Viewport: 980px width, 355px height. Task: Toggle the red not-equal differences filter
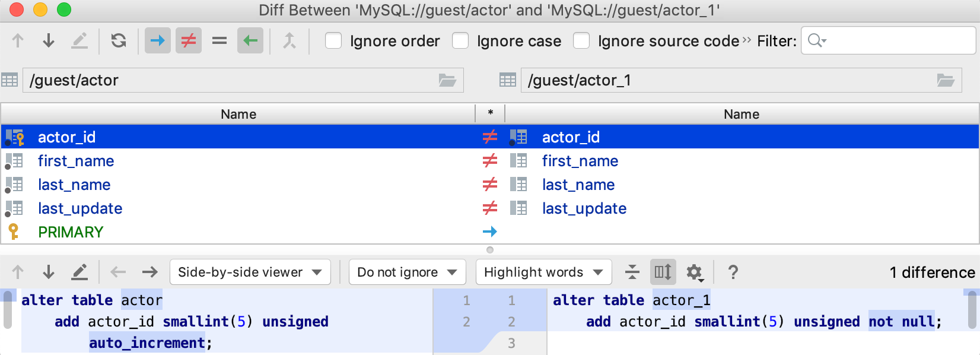tap(189, 41)
